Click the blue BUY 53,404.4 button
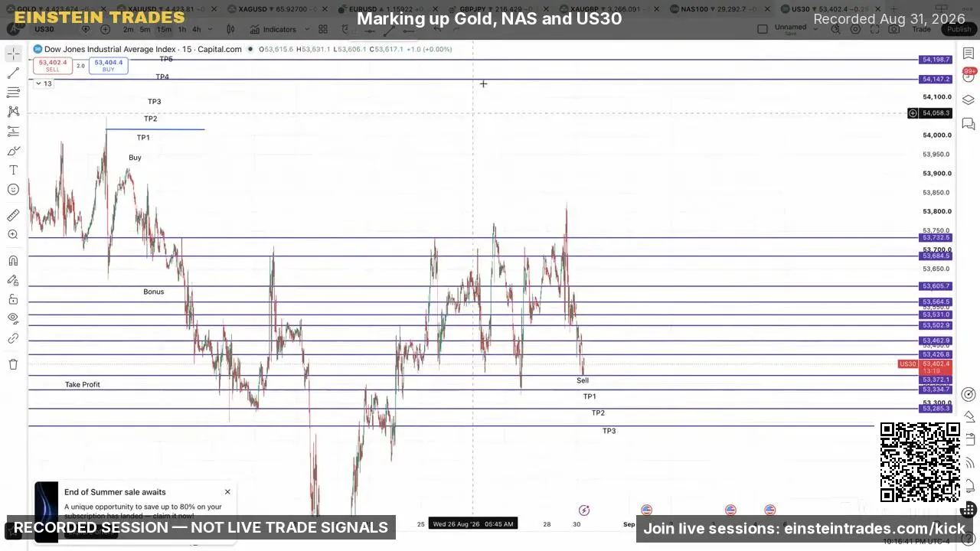The height and width of the screenshot is (551, 980). (x=108, y=66)
